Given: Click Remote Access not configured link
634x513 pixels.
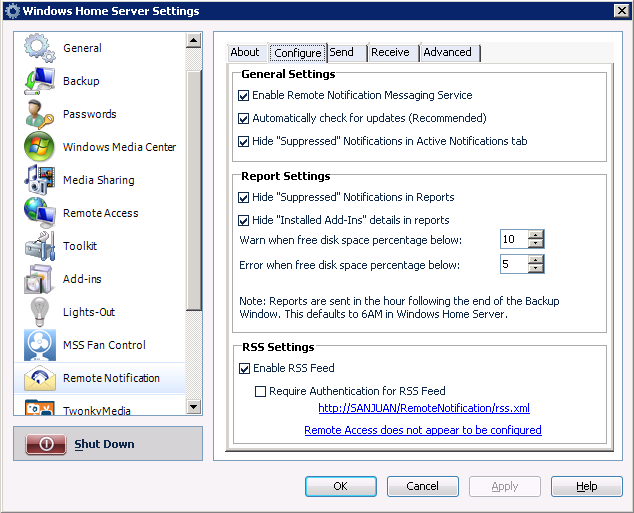Looking at the screenshot, I should coord(423,430).
